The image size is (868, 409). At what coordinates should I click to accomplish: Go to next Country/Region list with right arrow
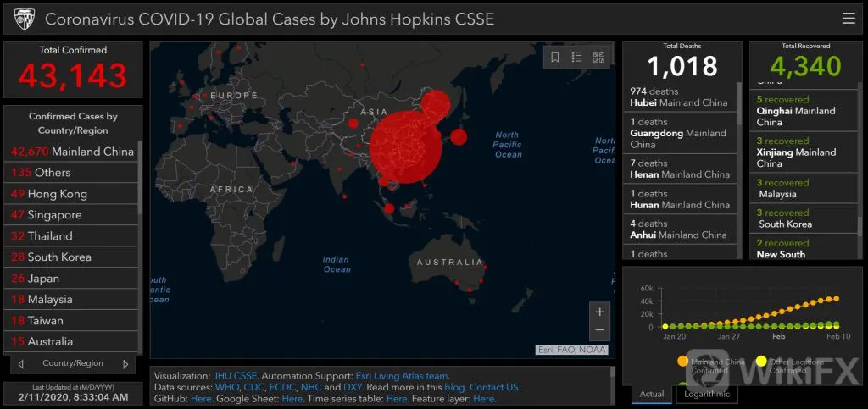(x=125, y=364)
